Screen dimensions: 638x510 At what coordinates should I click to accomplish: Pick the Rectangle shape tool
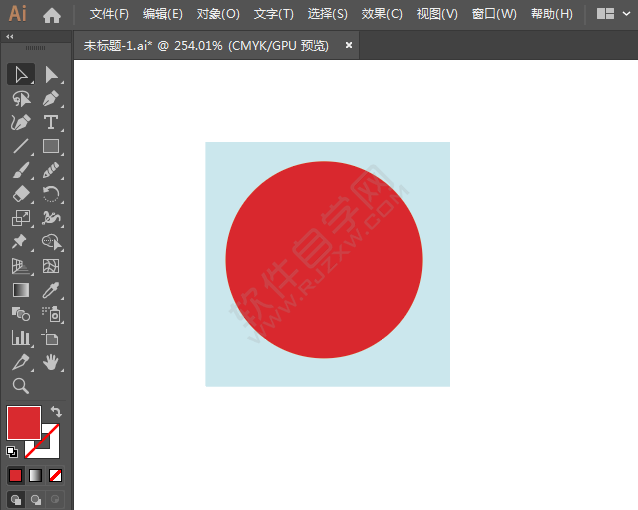(51, 146)
